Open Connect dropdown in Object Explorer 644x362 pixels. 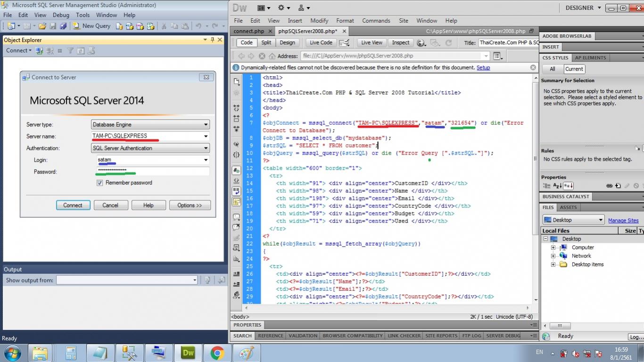coord(19,50)
